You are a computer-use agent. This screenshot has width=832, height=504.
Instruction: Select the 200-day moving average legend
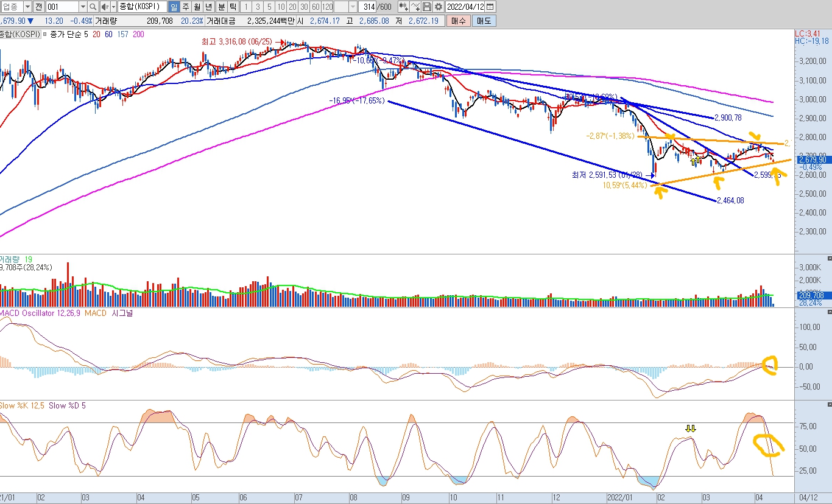pyautogui.click(x=138, y=35)
